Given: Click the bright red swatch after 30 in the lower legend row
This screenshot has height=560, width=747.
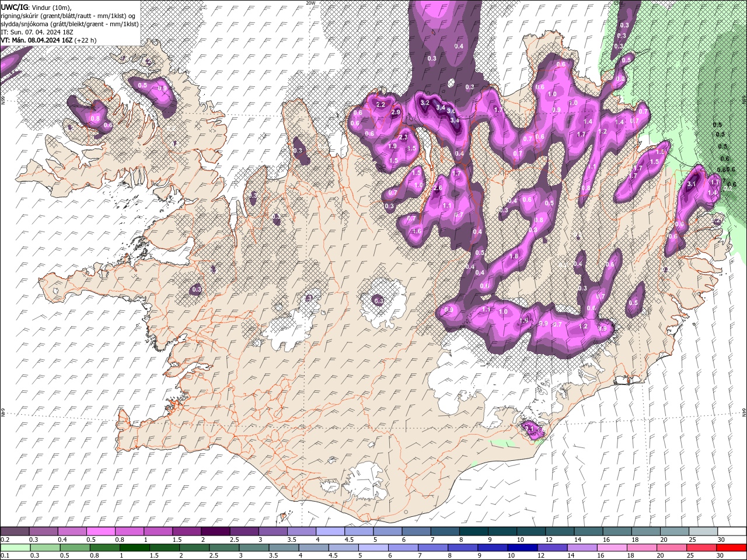Looking at the screenshot, I should [732, 548].
